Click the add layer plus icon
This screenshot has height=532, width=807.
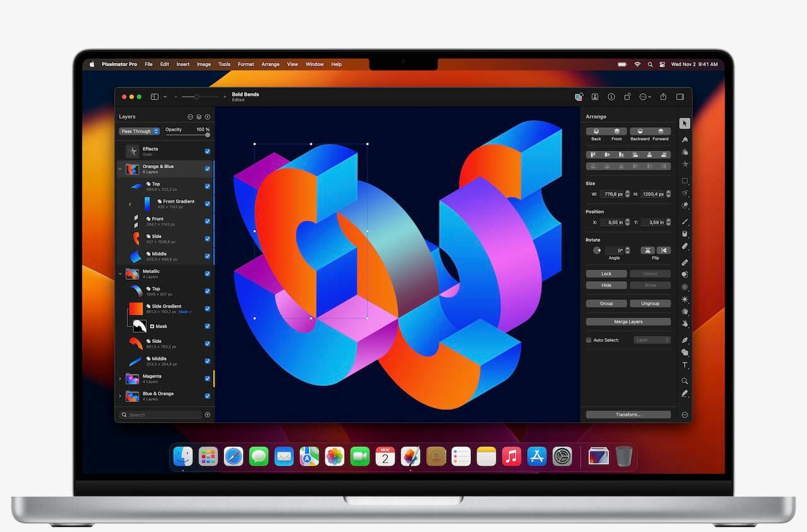tap(207, 117)
